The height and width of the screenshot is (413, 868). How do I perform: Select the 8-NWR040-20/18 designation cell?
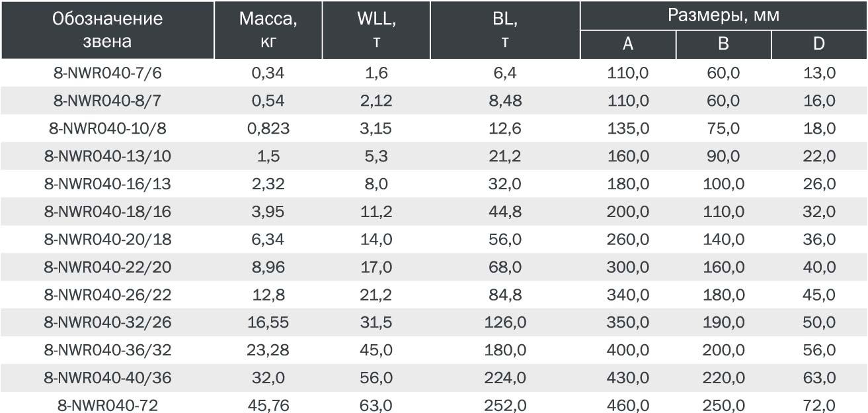point(108,239)
